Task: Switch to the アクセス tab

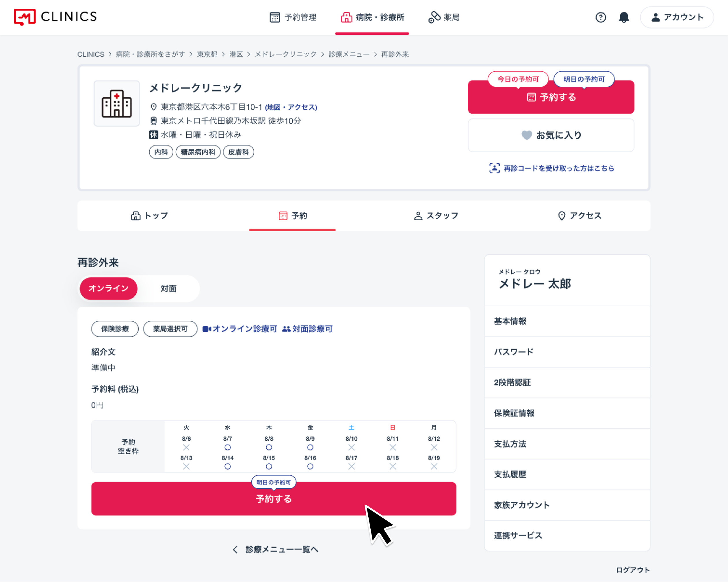Action: 580,216
